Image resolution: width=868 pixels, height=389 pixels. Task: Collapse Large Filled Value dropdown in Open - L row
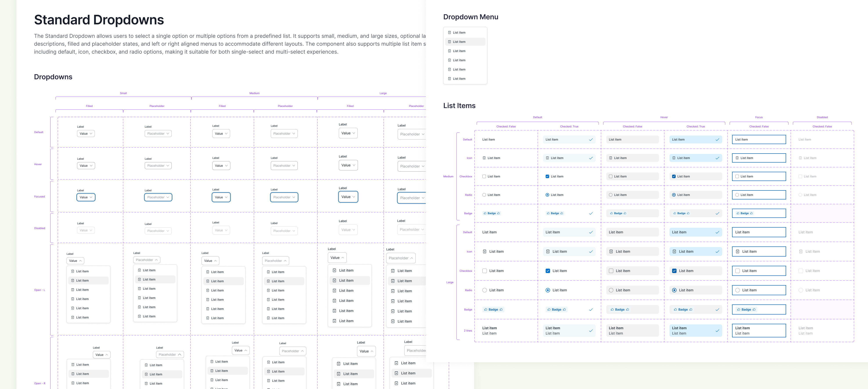[x=337, y=258]
